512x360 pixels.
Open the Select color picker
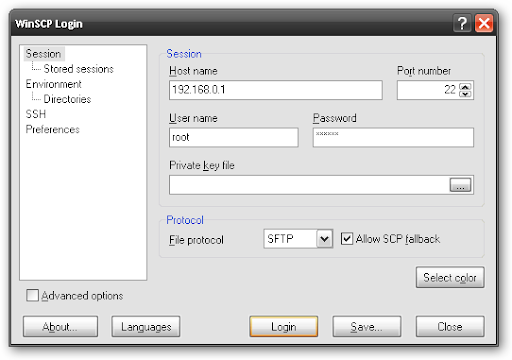point(450,277)
